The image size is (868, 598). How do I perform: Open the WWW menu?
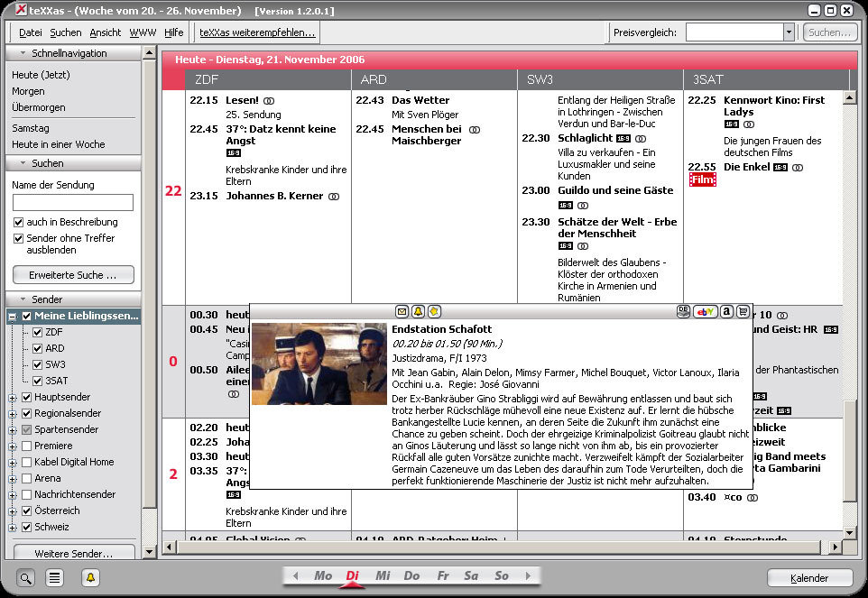coord(143,32)
